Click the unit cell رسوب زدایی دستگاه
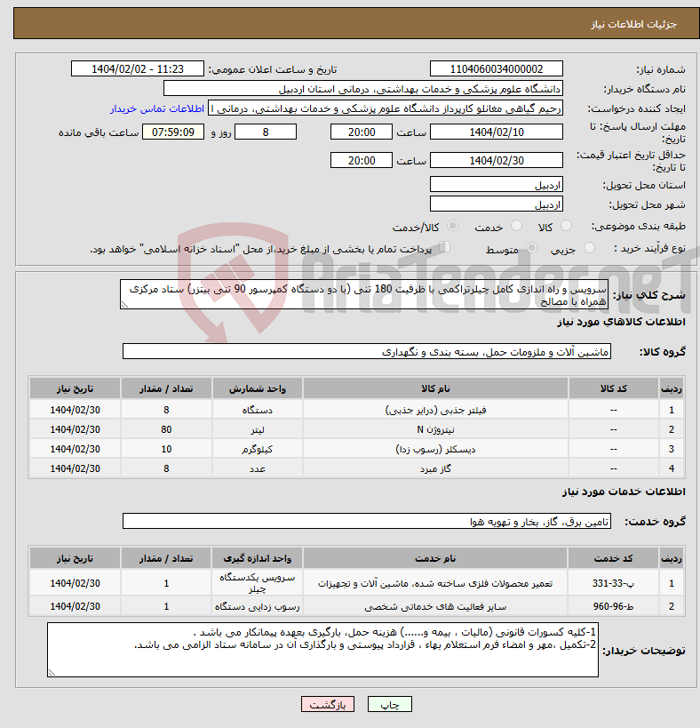Viewport: 700px width, 728px height. click(258, 606)
